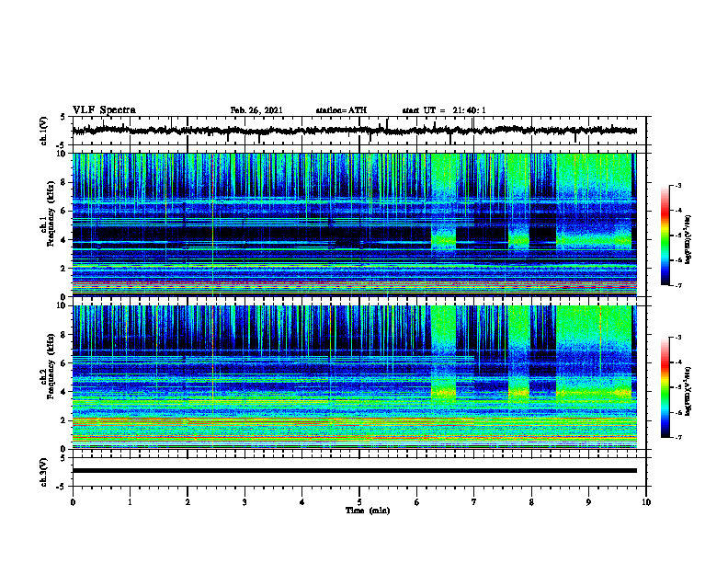Click time axis tick label "0"
The height and width of the screenshot is (563, 728).
pos(73,502)
